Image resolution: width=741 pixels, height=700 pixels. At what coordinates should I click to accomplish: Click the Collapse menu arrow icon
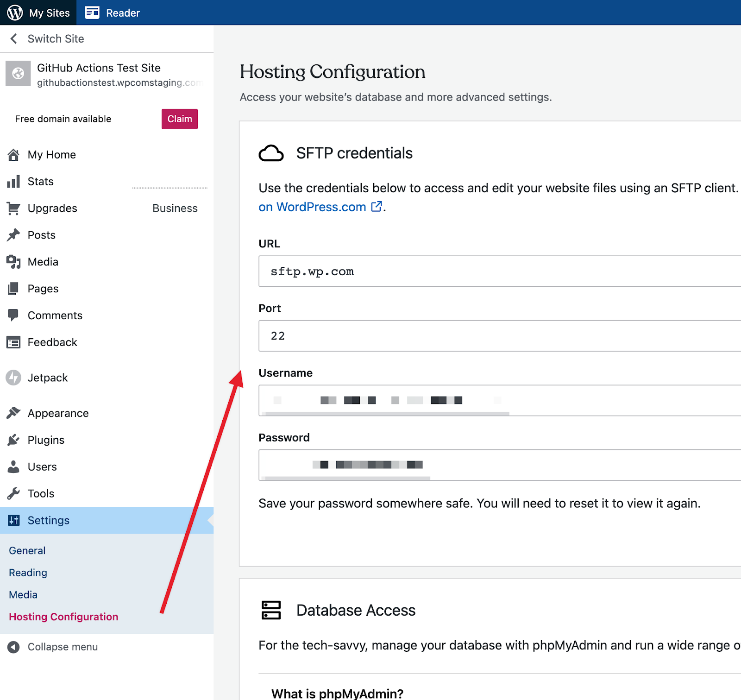click(13, 647)
